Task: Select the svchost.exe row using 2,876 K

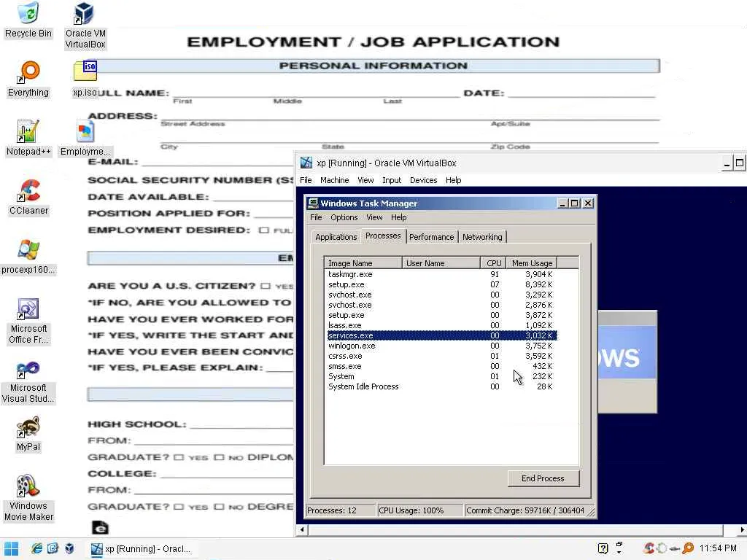Action: (x=441, y=305)
